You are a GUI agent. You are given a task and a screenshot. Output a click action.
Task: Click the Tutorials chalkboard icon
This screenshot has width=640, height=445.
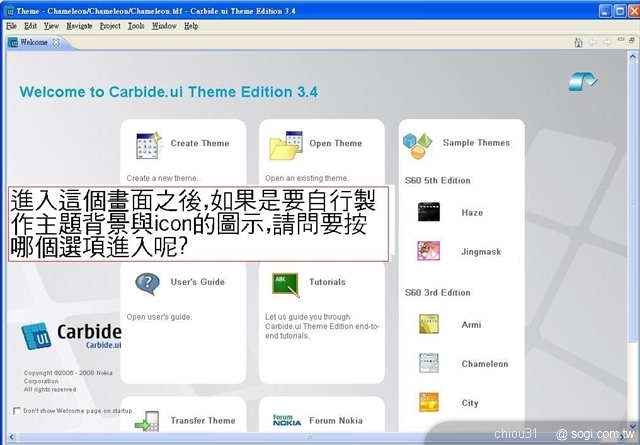tap(286, 285)
